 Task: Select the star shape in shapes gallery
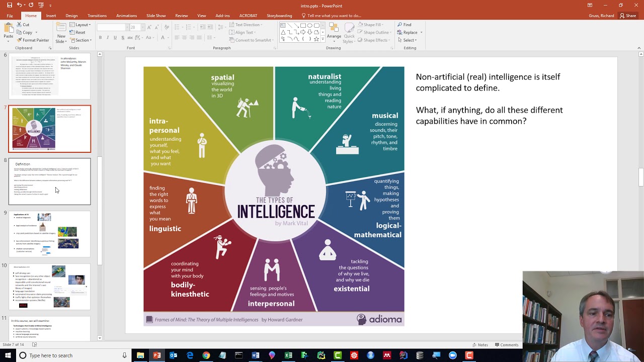coord(316,39)
